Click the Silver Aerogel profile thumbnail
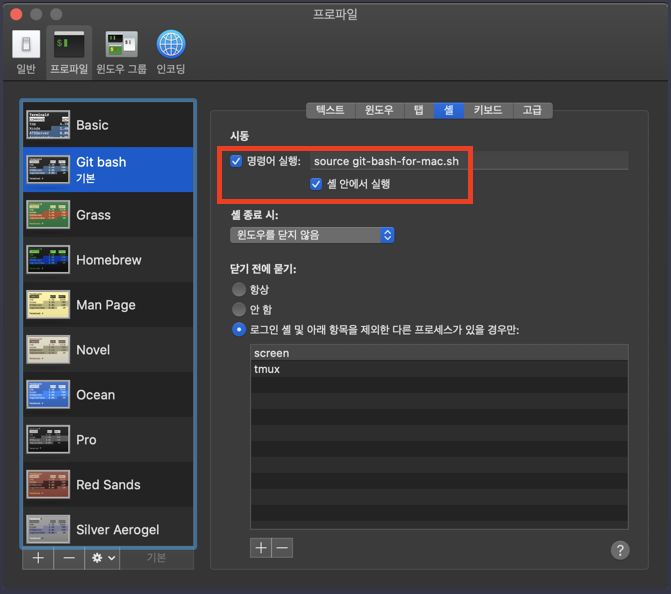671x594 pixels. tap(48, 529)
